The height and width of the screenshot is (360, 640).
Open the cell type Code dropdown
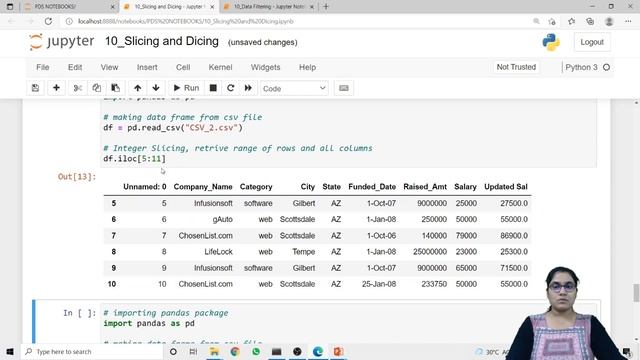click(294, 89)
